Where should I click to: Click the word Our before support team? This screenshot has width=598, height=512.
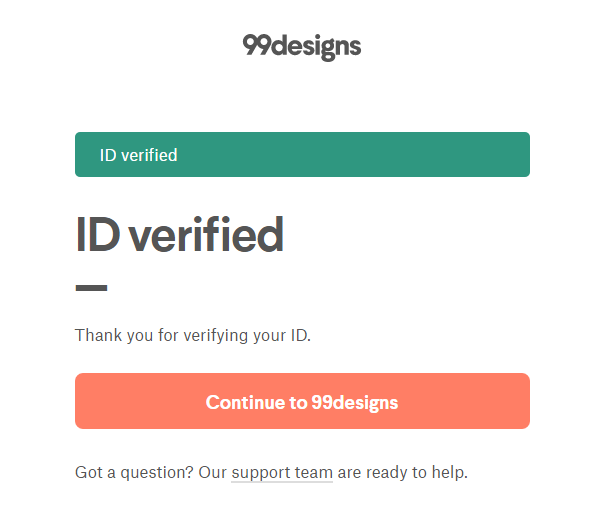(212, 473)
